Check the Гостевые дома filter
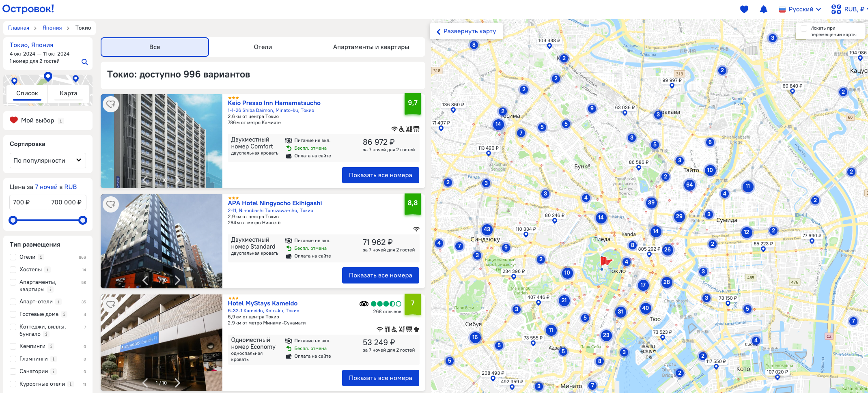This screenshot has height=393, width=868. 13,314
